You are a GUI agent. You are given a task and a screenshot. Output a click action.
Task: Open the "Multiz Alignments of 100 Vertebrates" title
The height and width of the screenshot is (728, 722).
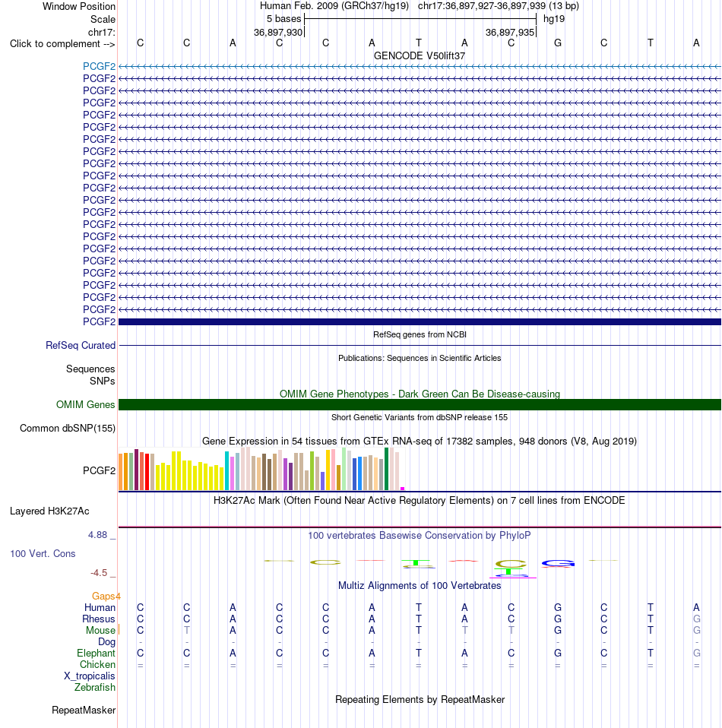coord(420,585)
